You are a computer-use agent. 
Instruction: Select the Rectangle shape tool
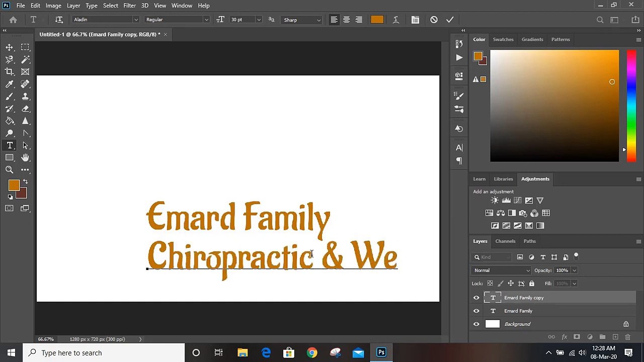click(10, 158)
